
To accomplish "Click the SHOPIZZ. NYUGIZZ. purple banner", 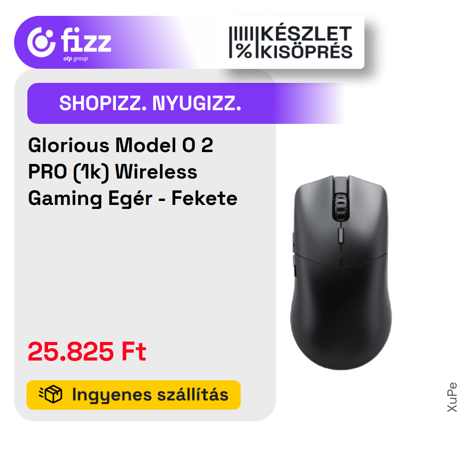I will [186, 103].
